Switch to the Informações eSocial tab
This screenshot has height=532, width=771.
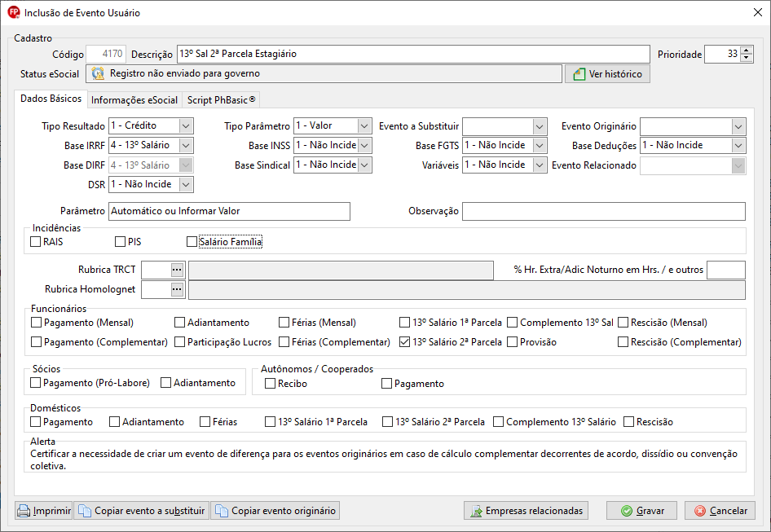click(x=134, y=100)
